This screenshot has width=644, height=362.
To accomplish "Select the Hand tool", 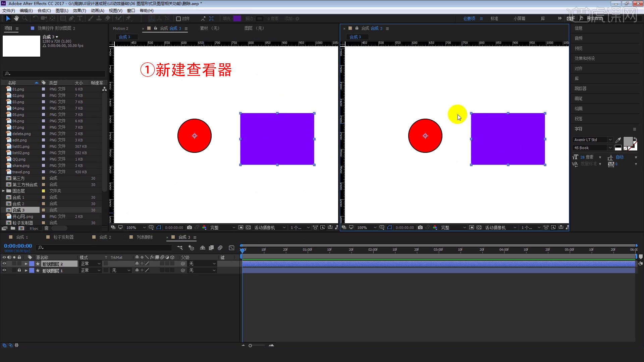I will 16,18.
